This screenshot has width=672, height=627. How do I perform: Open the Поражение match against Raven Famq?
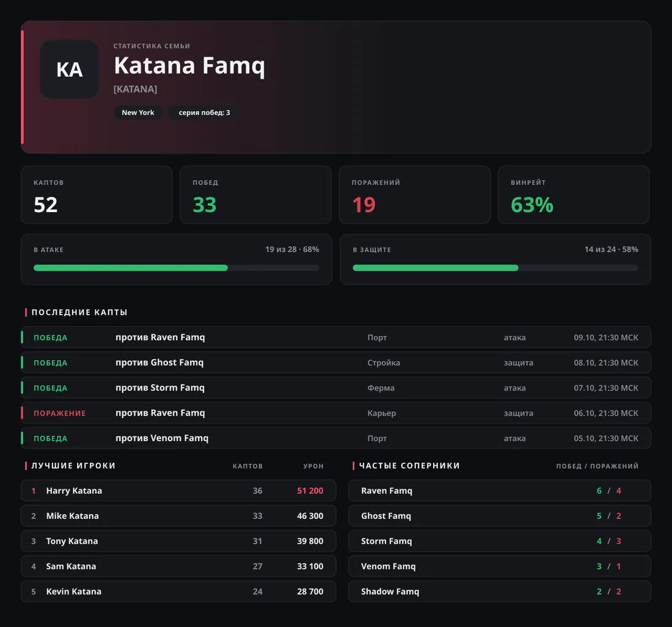[x=336, y=413]
